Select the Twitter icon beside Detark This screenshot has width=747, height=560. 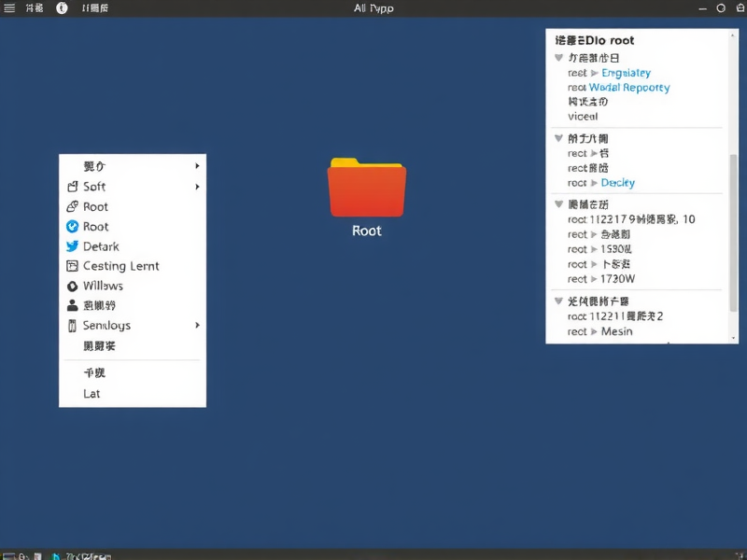click(73, 246)
